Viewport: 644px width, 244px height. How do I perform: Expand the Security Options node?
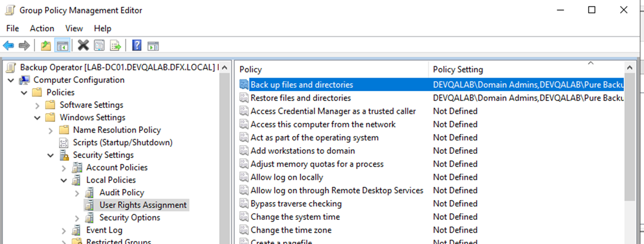77,218
